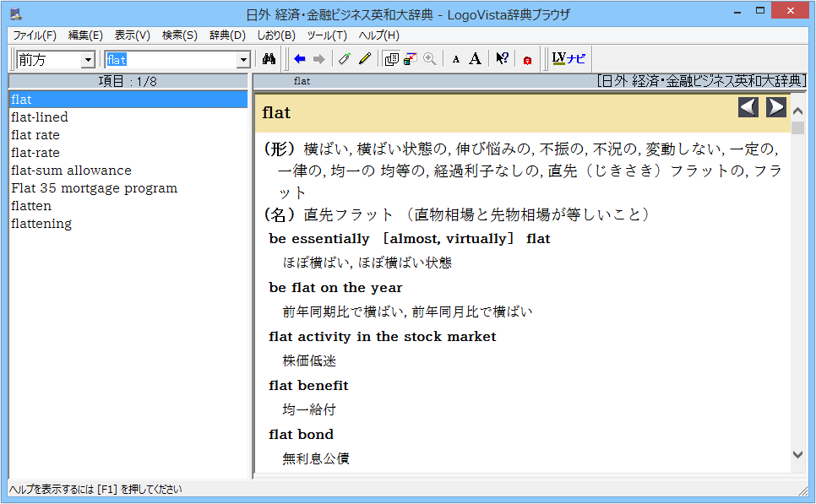This screenshot has width=816, height=504.
Task: Select 'Flat 35 mortgage program' entry
Action: pos(94,188)
